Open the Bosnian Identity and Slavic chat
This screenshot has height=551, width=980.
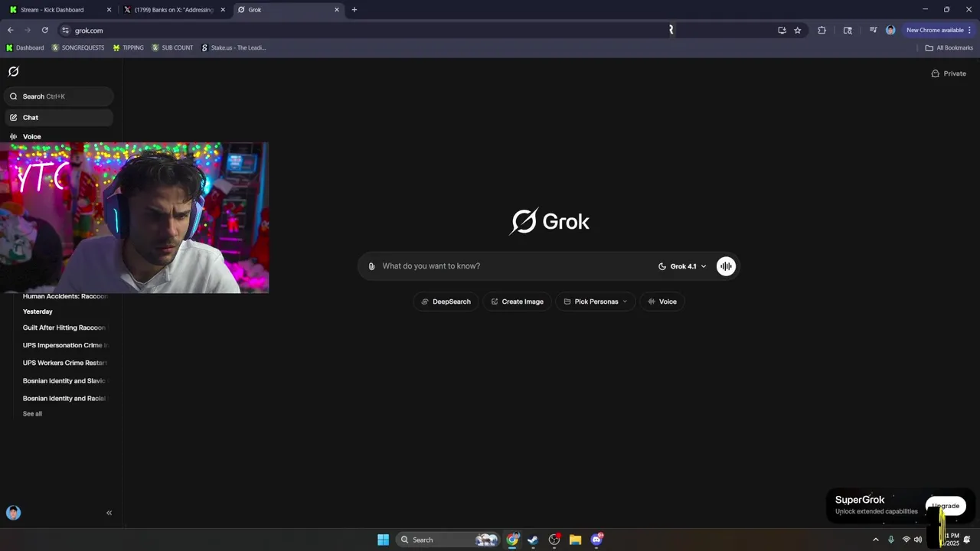point(65,380)
